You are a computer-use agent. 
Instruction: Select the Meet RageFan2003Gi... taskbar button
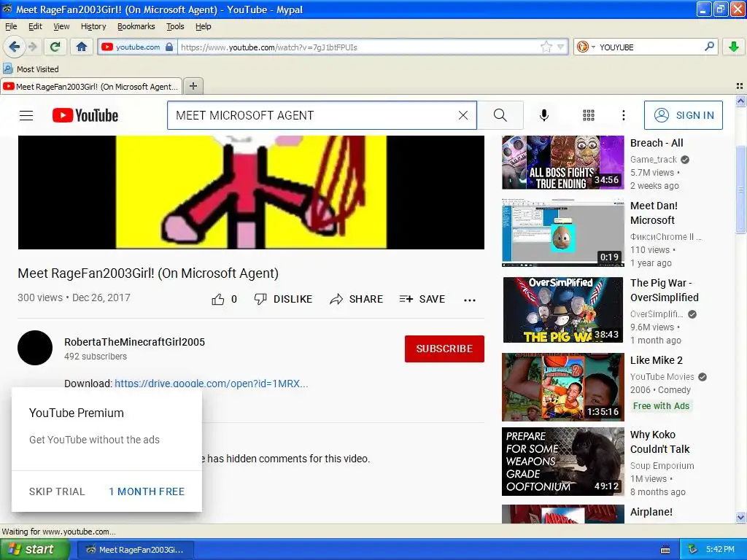pyautogui.click(x=135, y=550)
